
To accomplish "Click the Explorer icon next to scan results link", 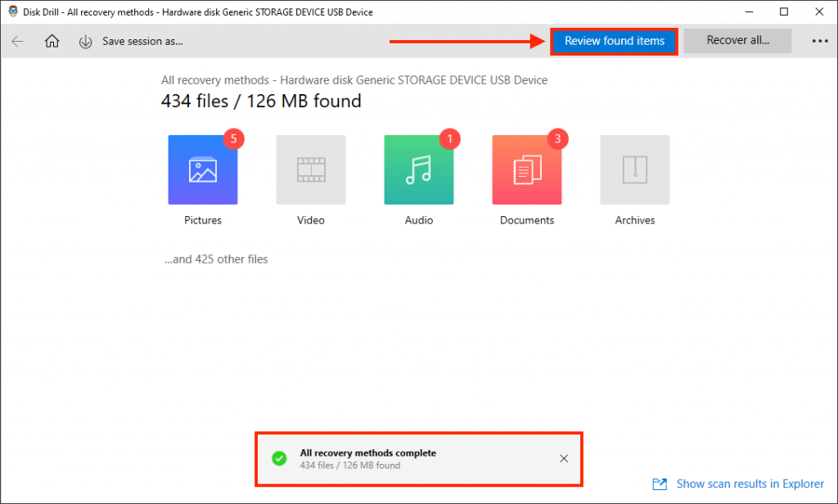I will pos(660,484).
